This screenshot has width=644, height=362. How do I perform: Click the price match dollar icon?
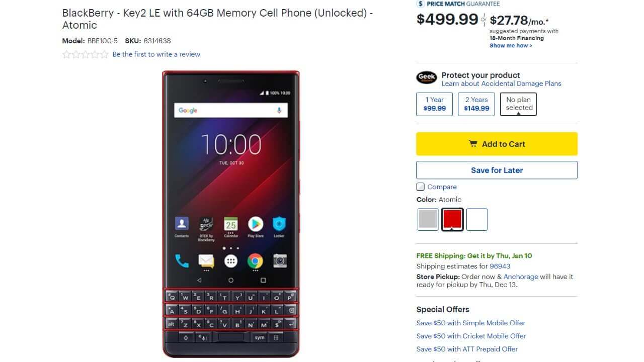click(x=421, y=4)
